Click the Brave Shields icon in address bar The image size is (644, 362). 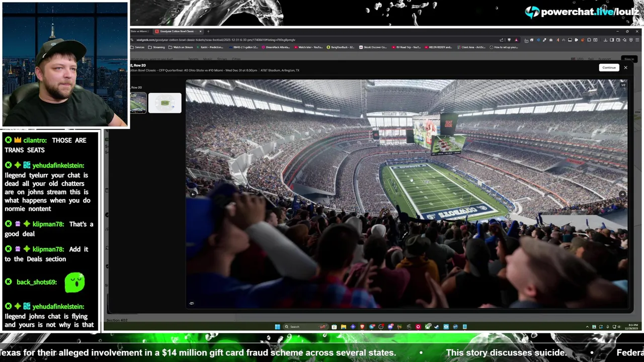(x=509, y=40)
